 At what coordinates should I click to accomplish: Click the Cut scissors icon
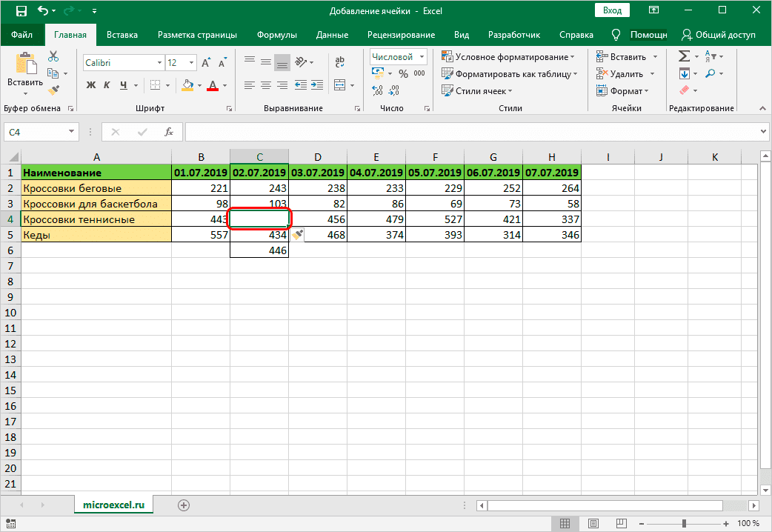point(53,56)
